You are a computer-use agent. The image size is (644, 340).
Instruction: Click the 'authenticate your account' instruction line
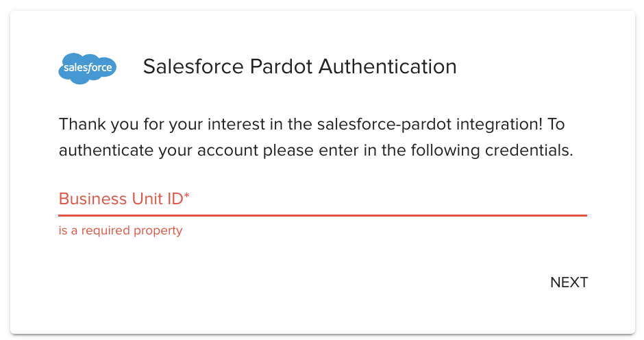coord(315,150)
